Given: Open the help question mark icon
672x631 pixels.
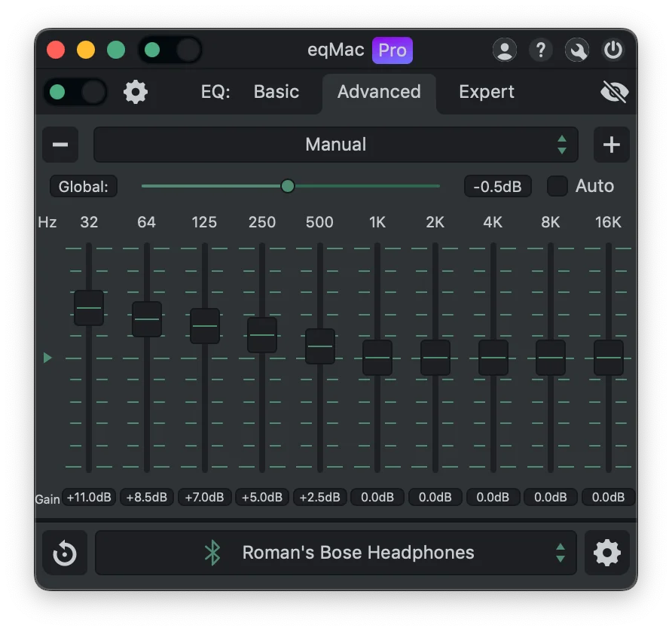Looking at the screenshot, I should [541, 50].
